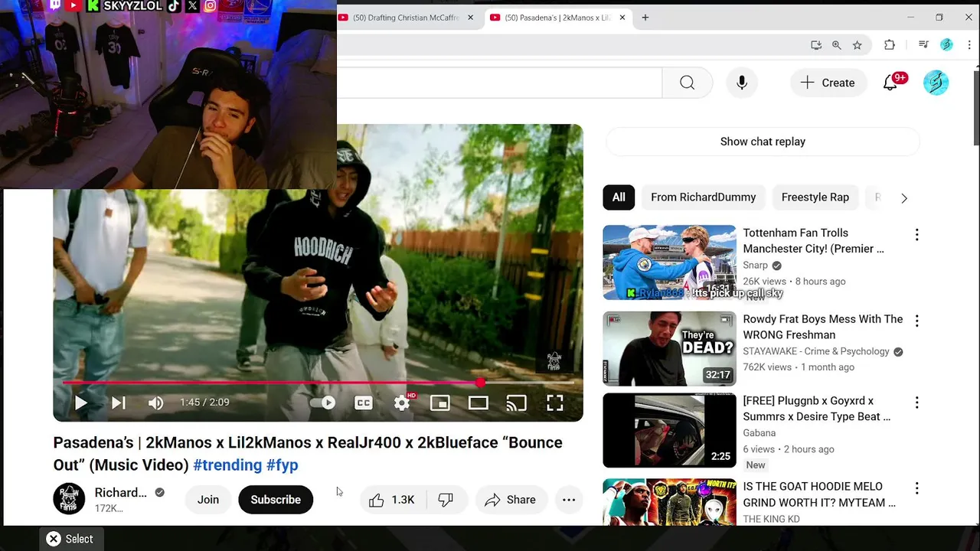This screenshot has height=551, width=980.
Task: Open the Create menu
Action: 828,83
